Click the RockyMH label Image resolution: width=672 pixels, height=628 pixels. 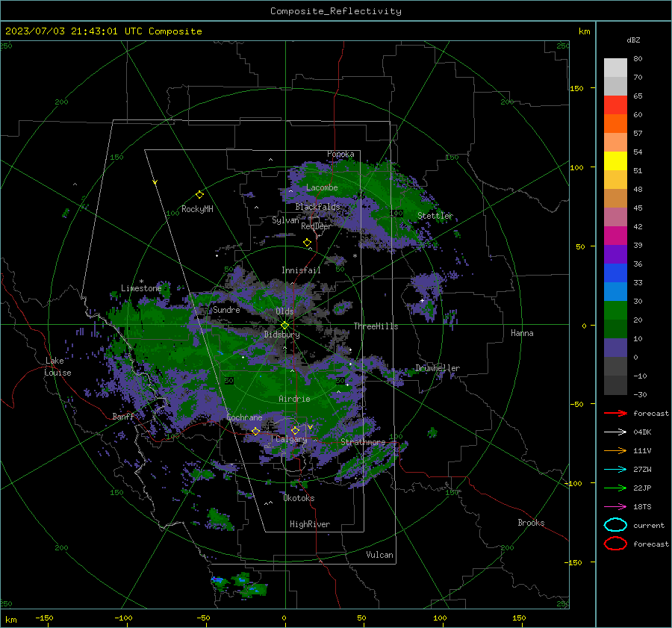197,209
